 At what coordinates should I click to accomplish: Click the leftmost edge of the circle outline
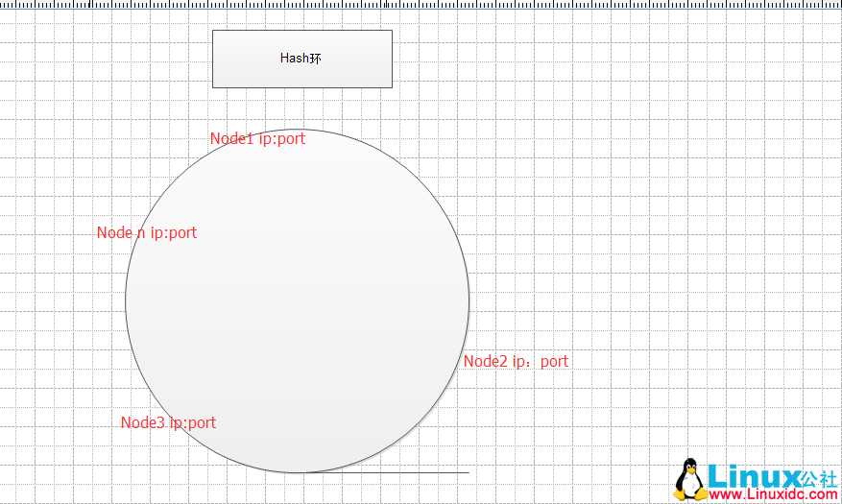pyautogui.click(x=126, y=300)
